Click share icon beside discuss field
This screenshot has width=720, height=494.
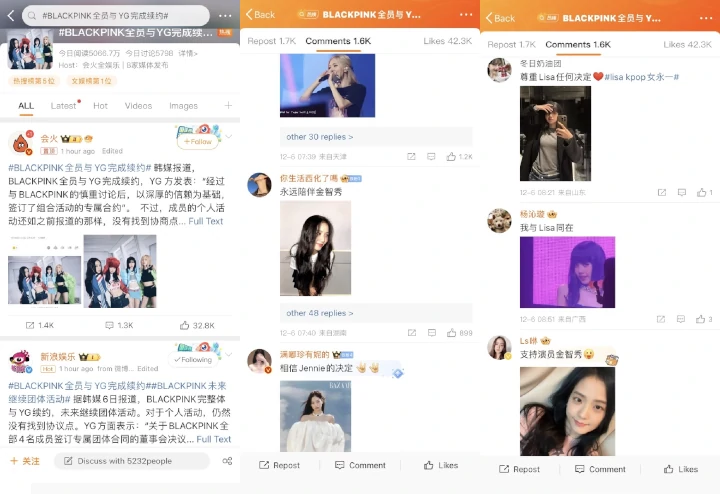click(x=227, y=461)
